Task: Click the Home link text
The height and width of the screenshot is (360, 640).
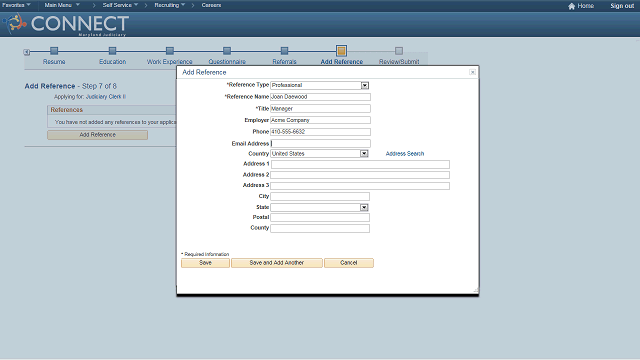Action: coord(586,6)
